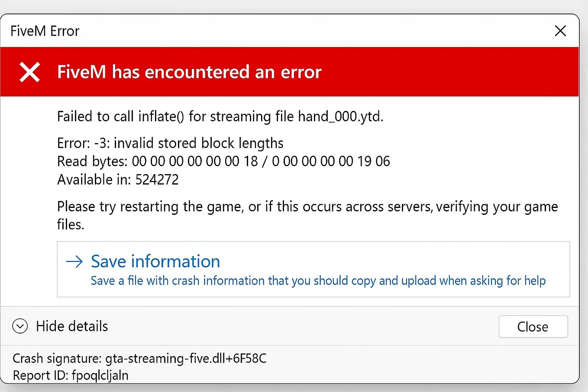Image resolution: width=588 pixels, height=392 pixels.
Task: Click the circled chevron next to Hide details
Action: 19,326
